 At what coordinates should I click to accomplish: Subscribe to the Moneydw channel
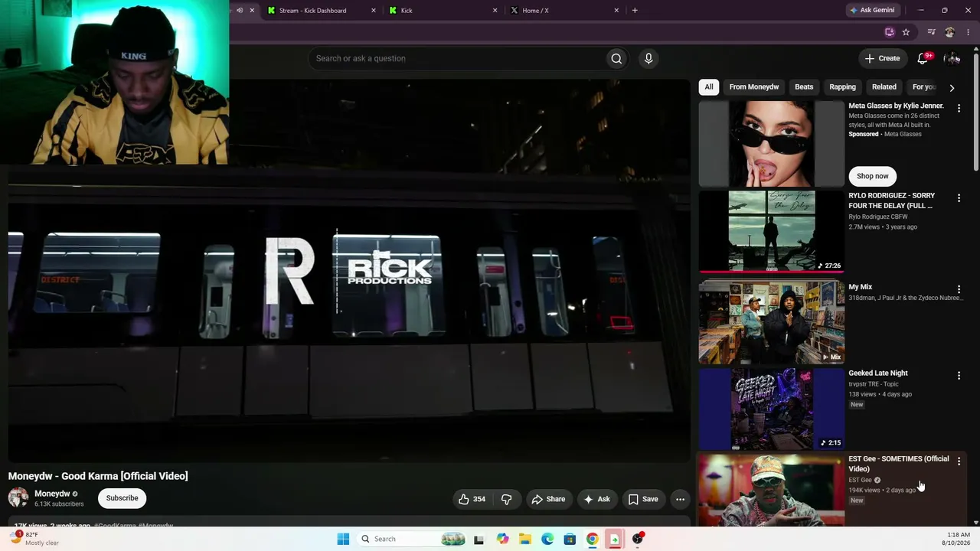coord(122,498)
